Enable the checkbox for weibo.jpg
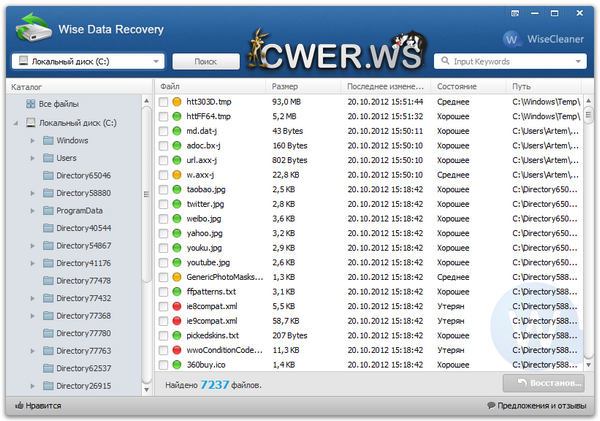The width and height of the screenshot is (600, 421). click(x=163, y=219)
